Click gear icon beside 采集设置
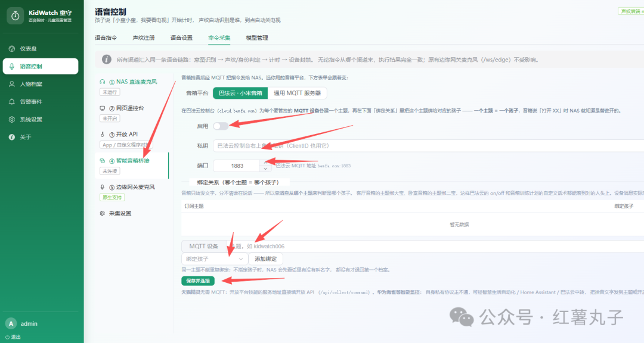Viewport: 644px width, 343px height. pos(103,213)
